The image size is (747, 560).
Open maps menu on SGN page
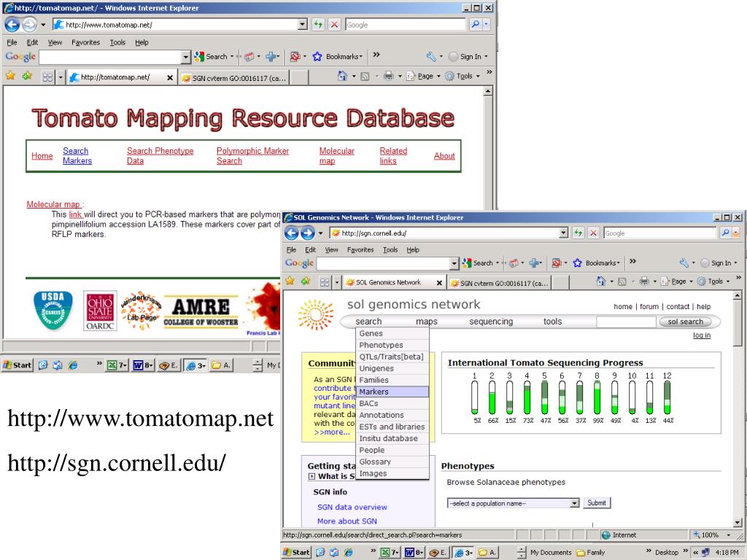pos(426,322)
